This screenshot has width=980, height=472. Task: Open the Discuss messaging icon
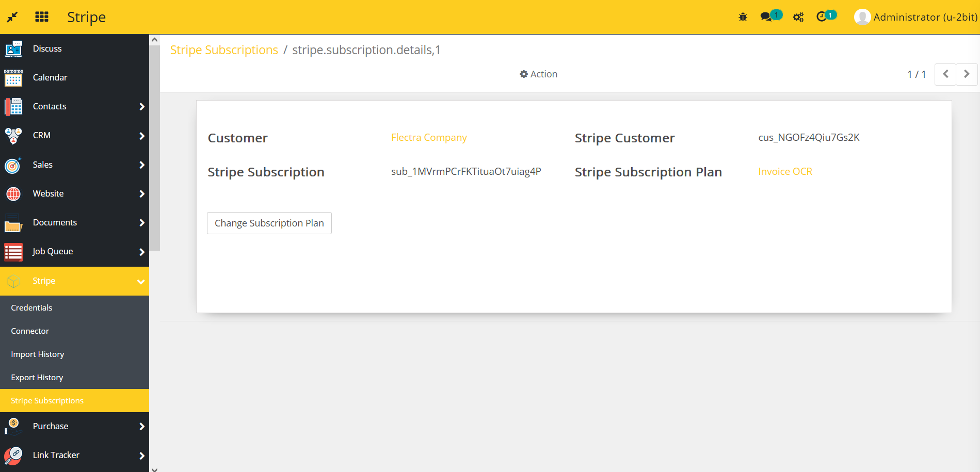click(13, 48)
